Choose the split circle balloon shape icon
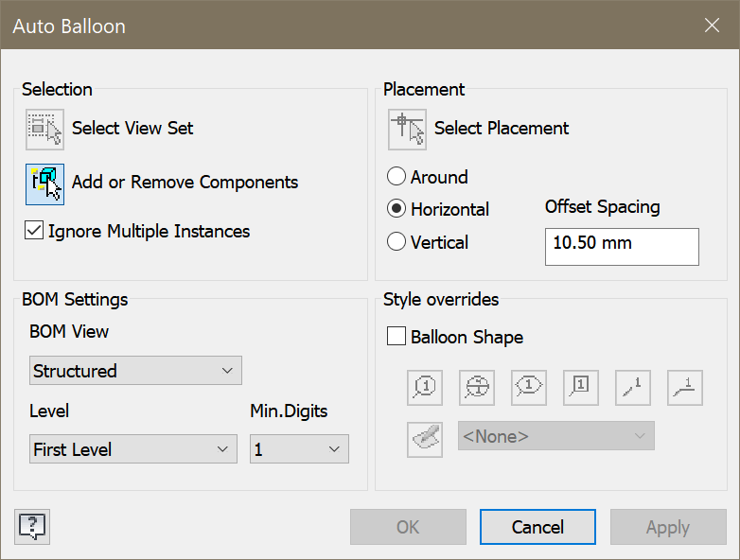The height and width of the screenshot is (560, 740). tap(477, 386)
